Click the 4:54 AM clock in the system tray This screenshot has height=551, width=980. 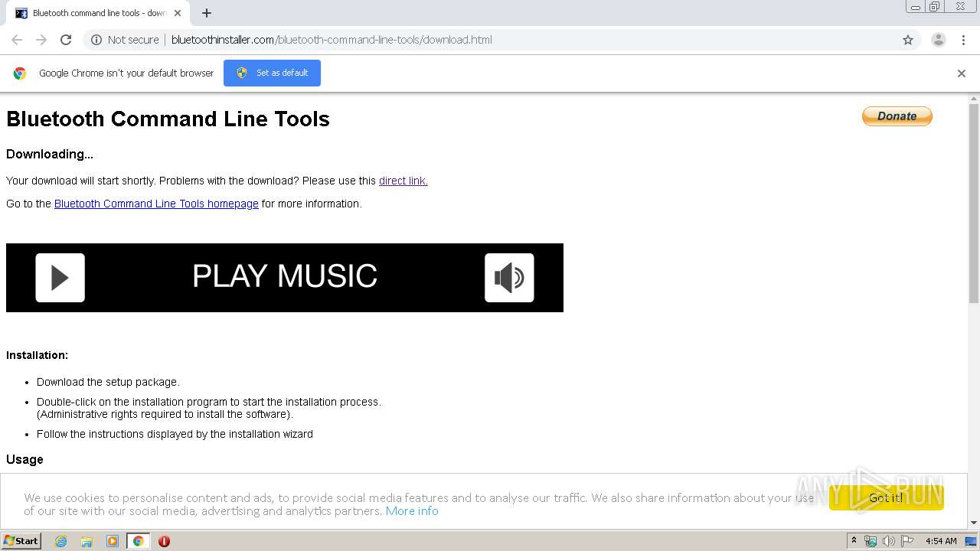941,541
